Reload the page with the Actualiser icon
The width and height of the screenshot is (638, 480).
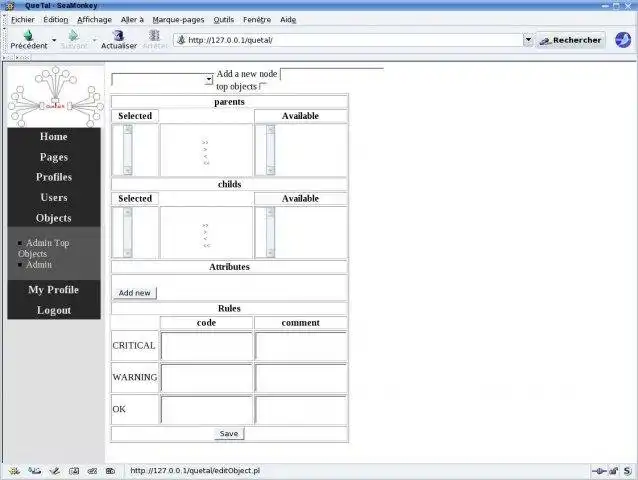pos(118,36)
